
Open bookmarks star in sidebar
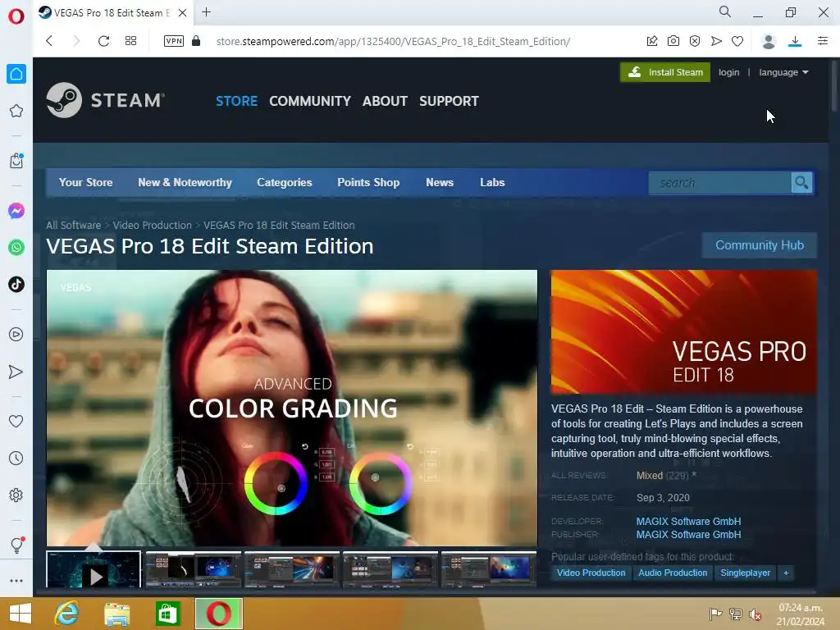coord(16,111)
